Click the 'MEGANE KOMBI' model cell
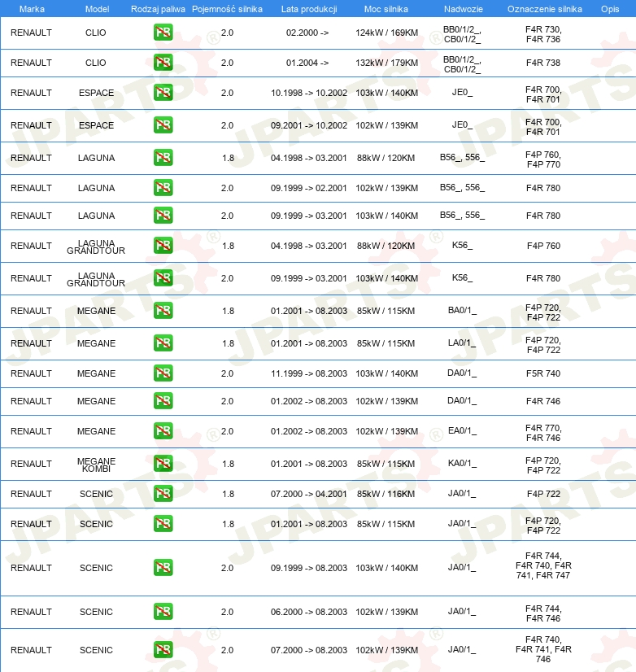The image size is (636, 672). pos(96,465)
